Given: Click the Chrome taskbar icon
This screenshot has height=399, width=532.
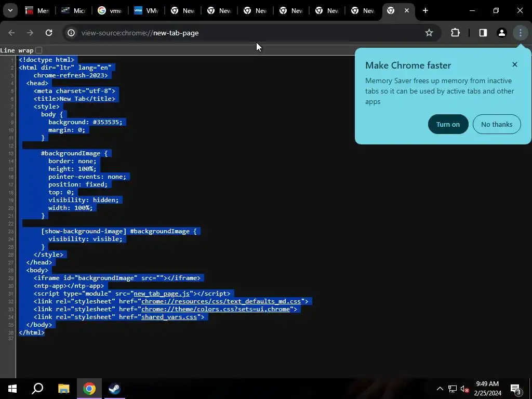Looking at the screenshot, I should [89, 389].
